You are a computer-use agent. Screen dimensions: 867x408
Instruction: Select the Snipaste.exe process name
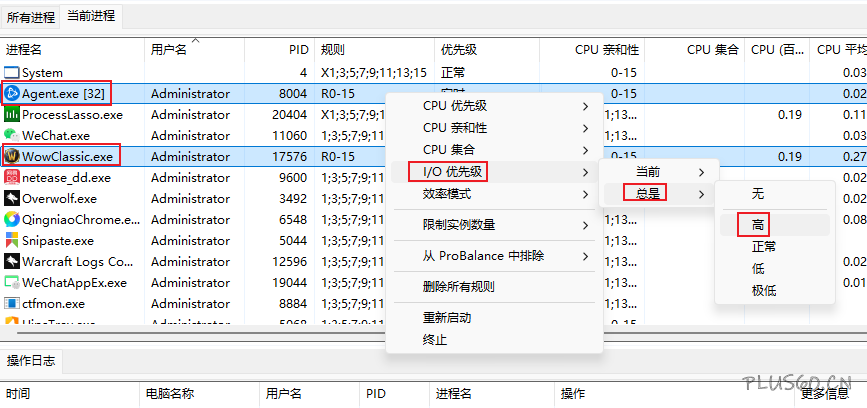(58, 240)
